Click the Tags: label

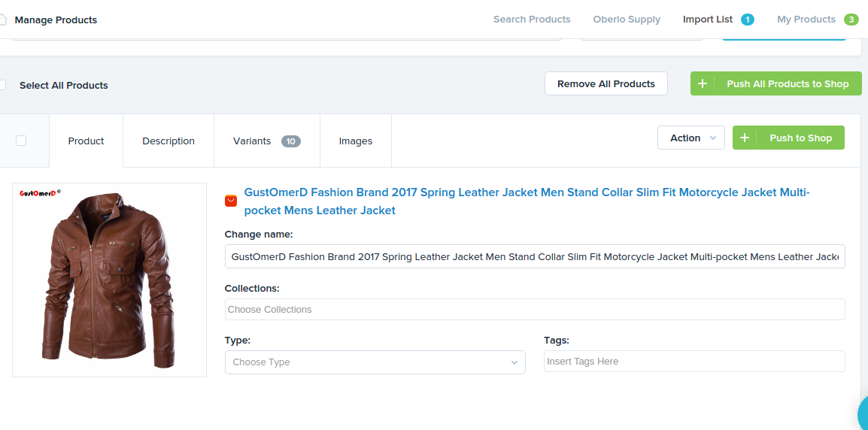[557, 340]
